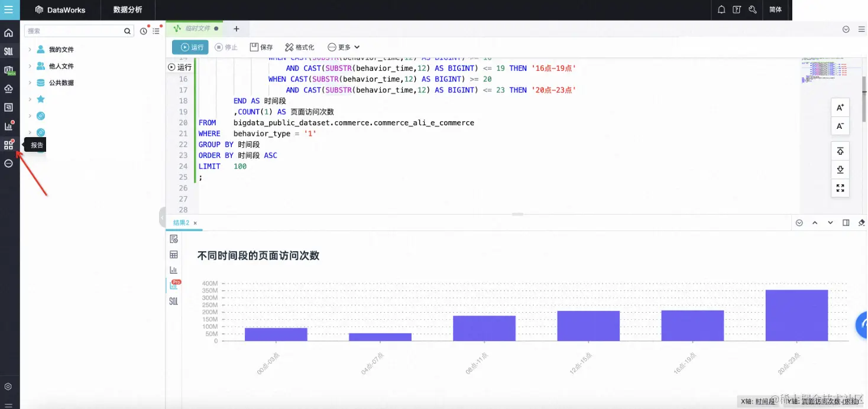Open the hamburger menu at top-left
The width and height of the screenshot is (868, 409).
[x=9, y=9]
